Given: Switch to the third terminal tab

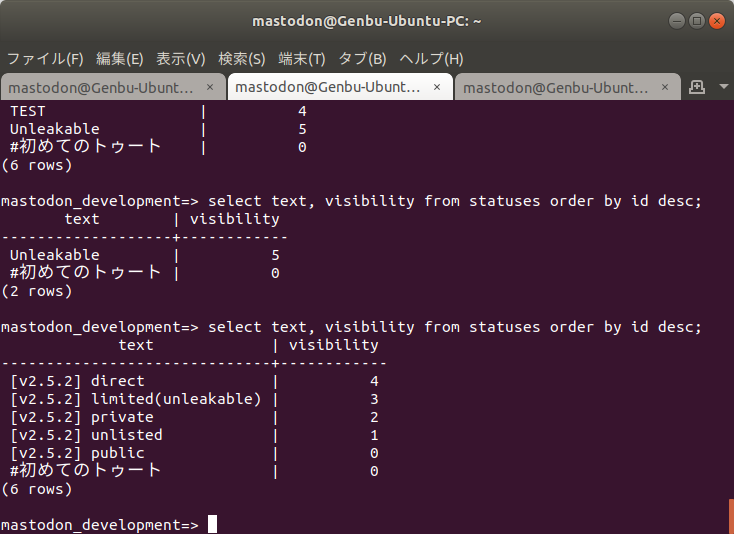Looking at the screenshot, I should [x=556, y=87].
